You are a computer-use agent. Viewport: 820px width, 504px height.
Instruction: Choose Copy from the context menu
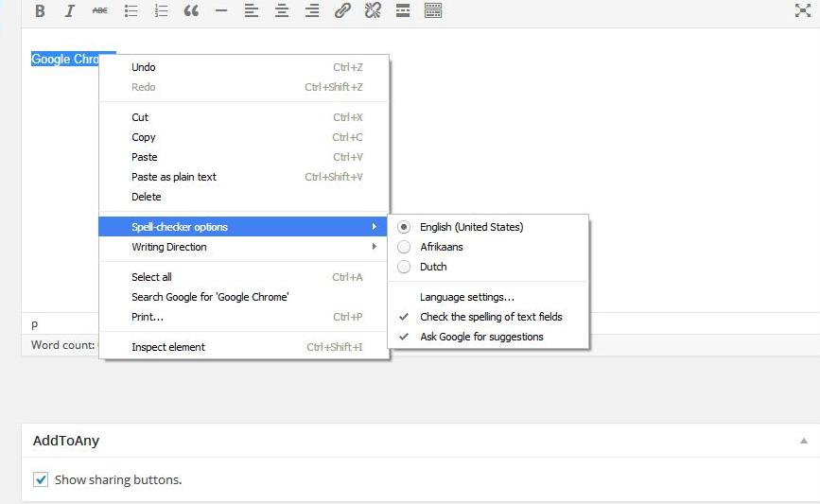click(x=144, y=137)
